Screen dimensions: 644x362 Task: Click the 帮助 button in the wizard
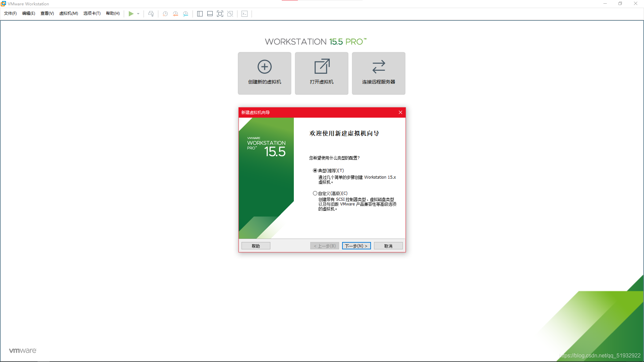click(256, 246)
